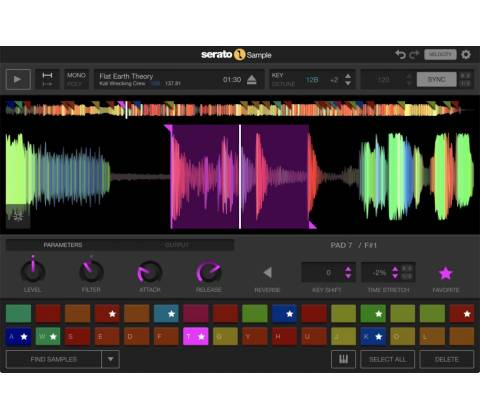Image resolution: width=480 pixels, height=420 pixels.
Task: Trigger the pad labeled W
Action: [x=48, y=336]
